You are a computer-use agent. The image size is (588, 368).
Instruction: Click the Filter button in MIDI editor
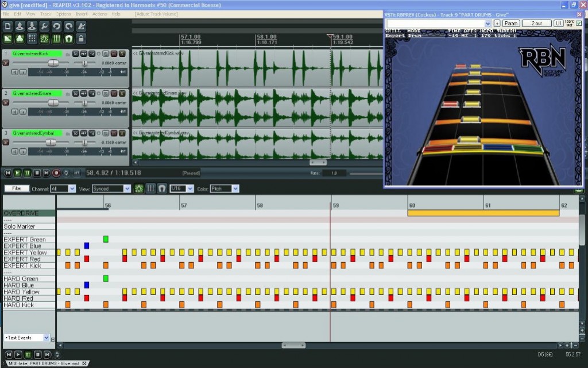pos(17,189)
